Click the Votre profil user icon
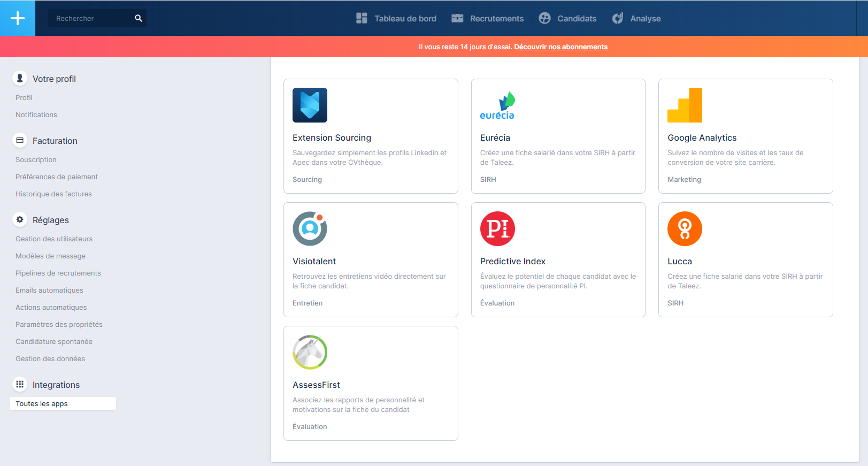The width and height of the screenshot is (868, 466). click(x=20, y=78)
